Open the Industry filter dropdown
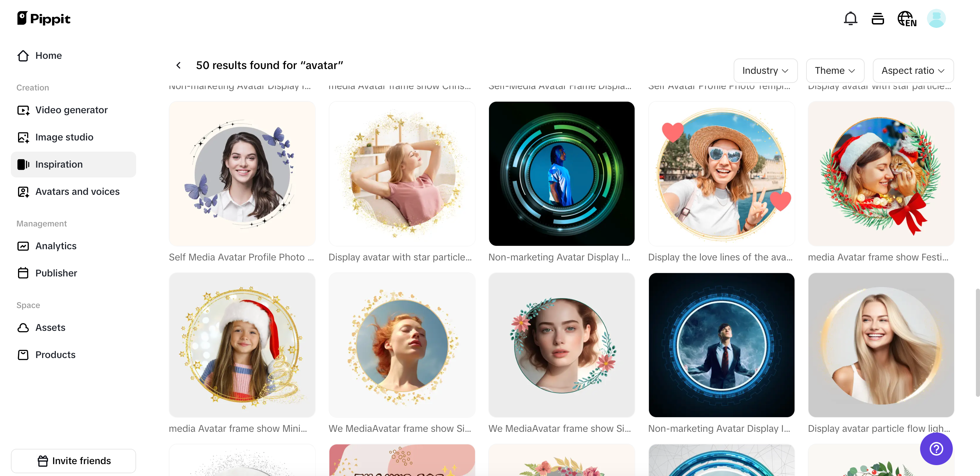This screenshot has height=476, width=980. pos(765,70)
